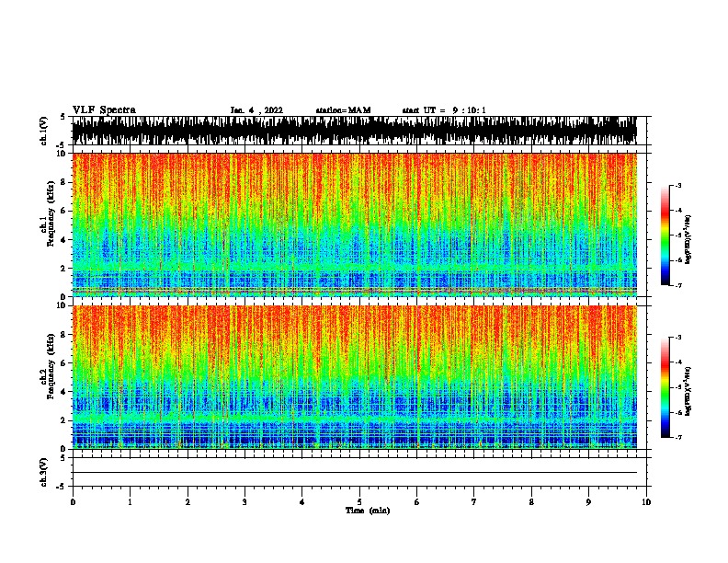Click the flat line in ch.3 panel
This screenshot has height=563, width=728.
click(354, 473)
